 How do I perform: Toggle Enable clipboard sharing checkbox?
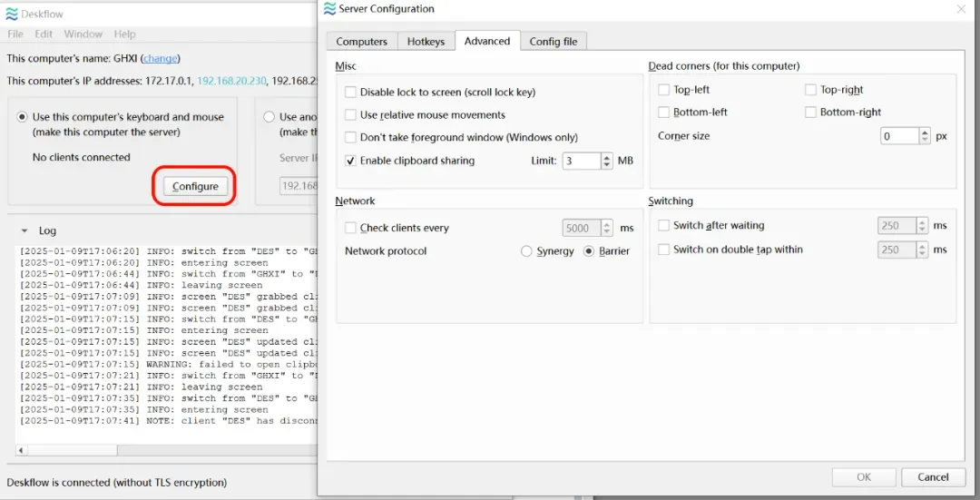[x=350, y=161]
